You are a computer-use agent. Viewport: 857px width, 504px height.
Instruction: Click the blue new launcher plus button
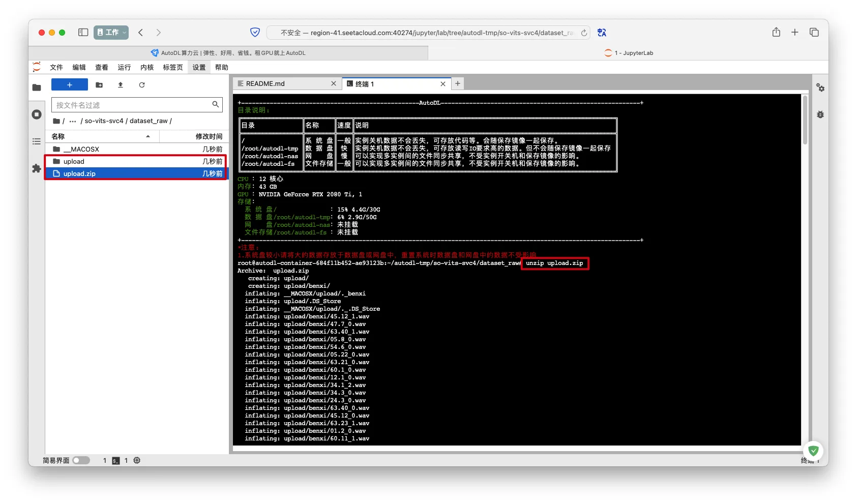(x=70, y=85)
